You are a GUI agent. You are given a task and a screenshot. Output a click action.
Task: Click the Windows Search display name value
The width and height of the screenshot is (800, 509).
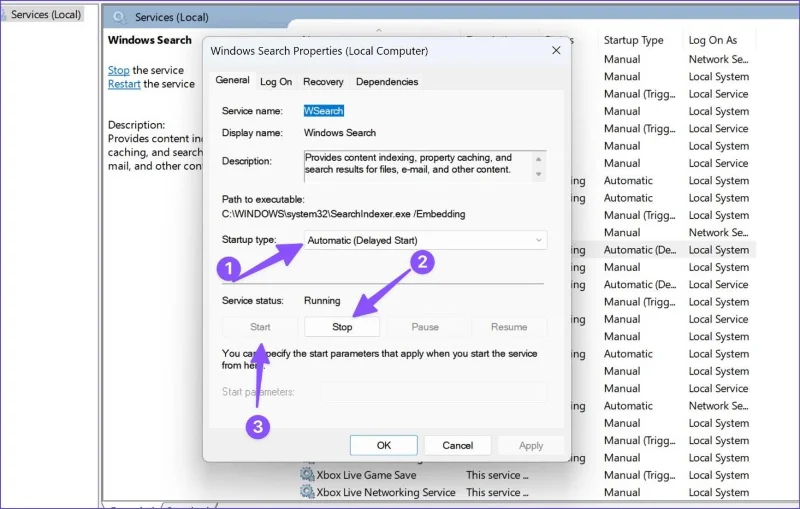click(340, 133)
